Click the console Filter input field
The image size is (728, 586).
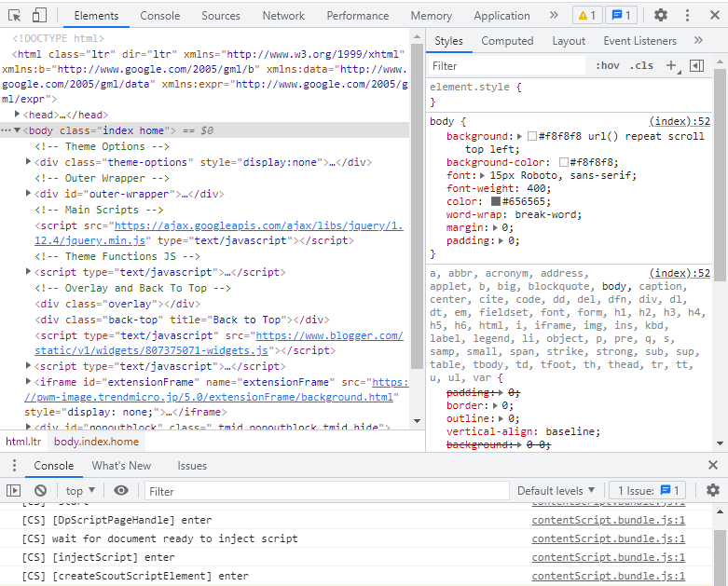[x=327, y=491]
